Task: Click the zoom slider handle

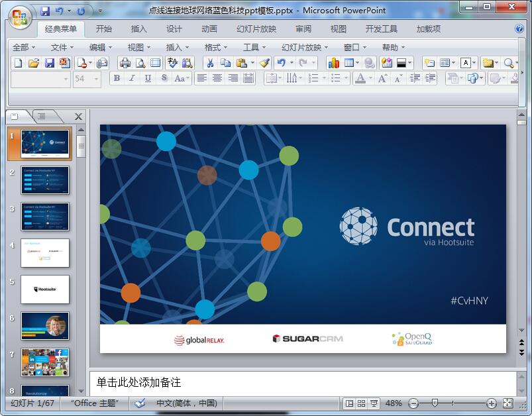Action: pos(435,403)
